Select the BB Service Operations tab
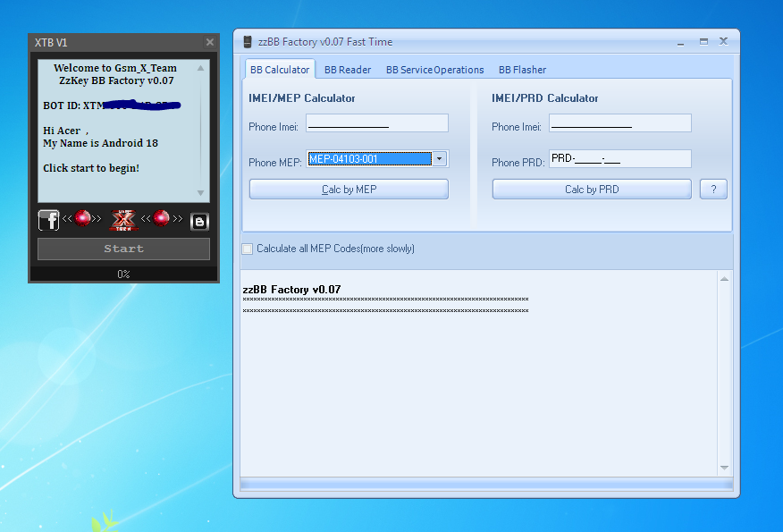The width and height of the screenshot is (783, 532). (x=434, y=69)
